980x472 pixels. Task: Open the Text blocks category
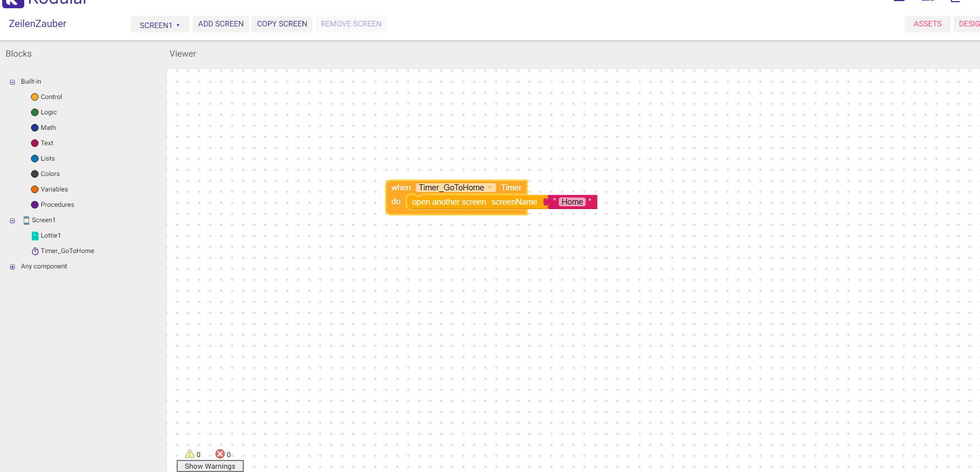click(x=47, y=143)
